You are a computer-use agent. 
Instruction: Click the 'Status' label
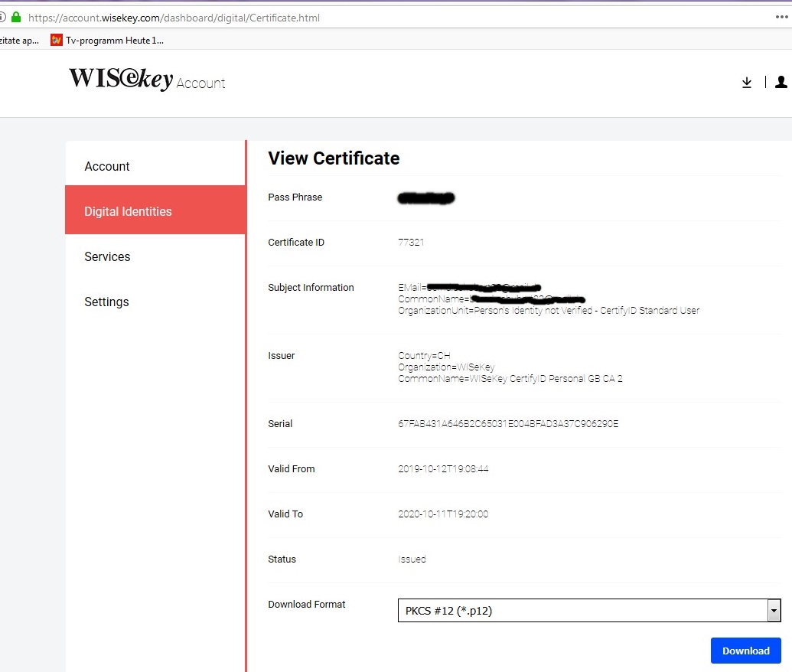click(x=282, y=559)
